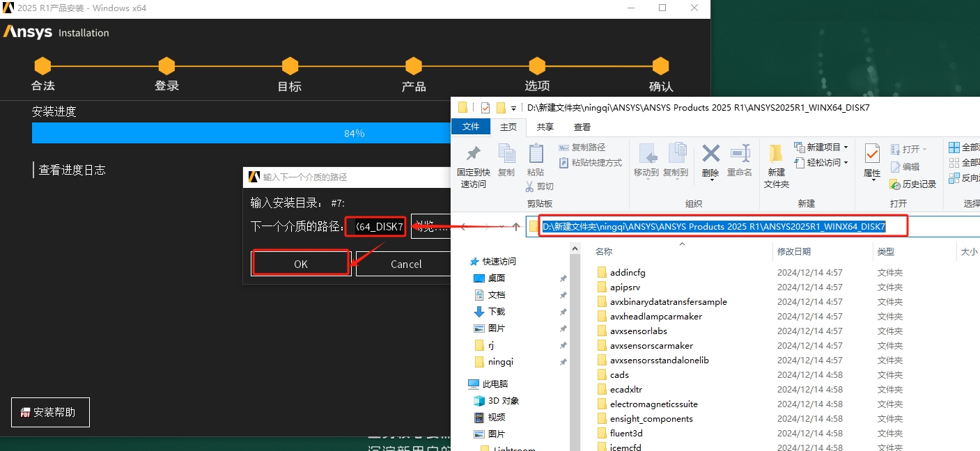Select 视频 under This PC
The image size is (980, 451).
[x=490, y=418]
